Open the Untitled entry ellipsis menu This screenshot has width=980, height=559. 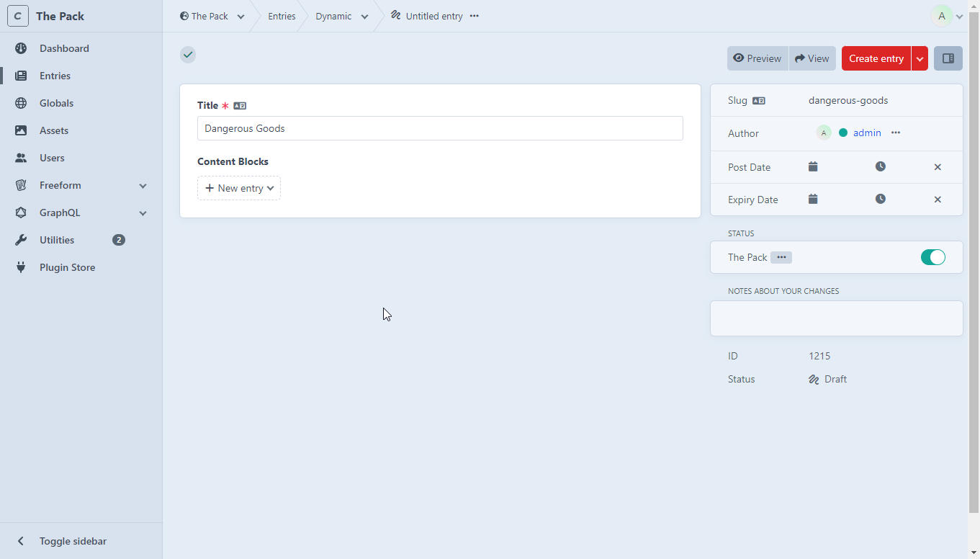pyautogui.click(x=474, y=16)
